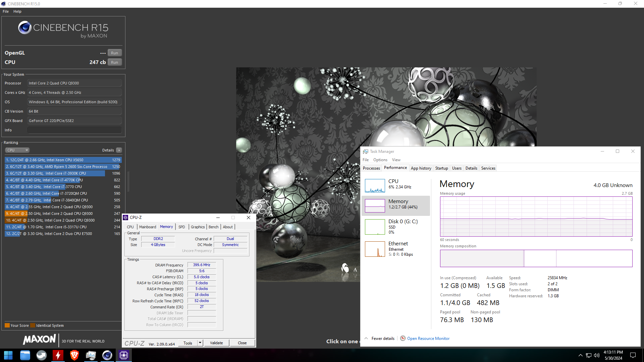Switch to the Users tab

(x=457, y=168)
